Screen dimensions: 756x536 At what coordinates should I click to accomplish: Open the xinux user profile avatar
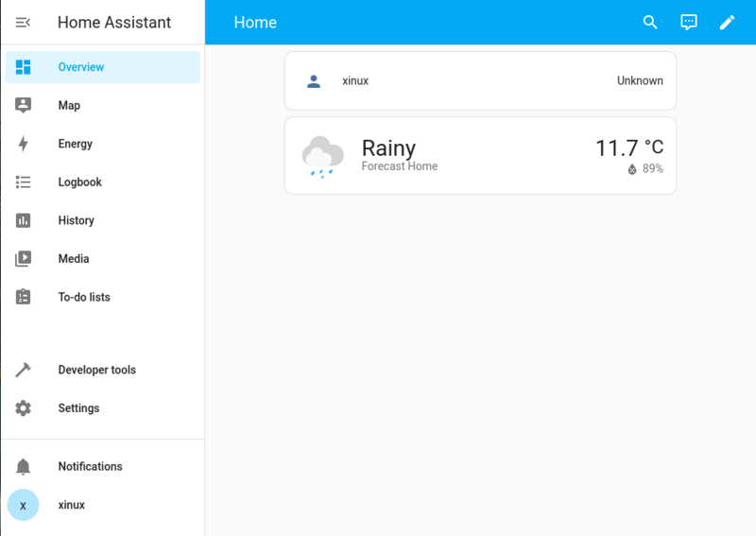tap(24, 505)
